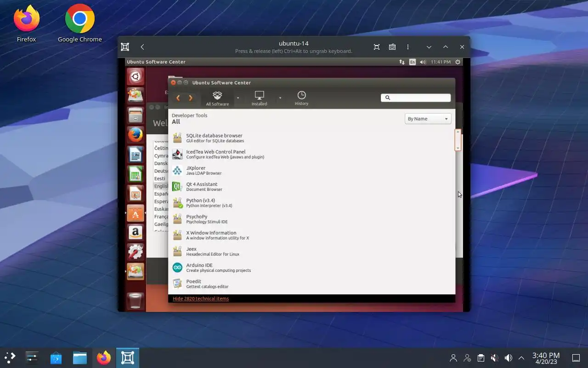This screenshot has height=368, width=588.
Task: Focus the software search field
Action: point(416,98)
